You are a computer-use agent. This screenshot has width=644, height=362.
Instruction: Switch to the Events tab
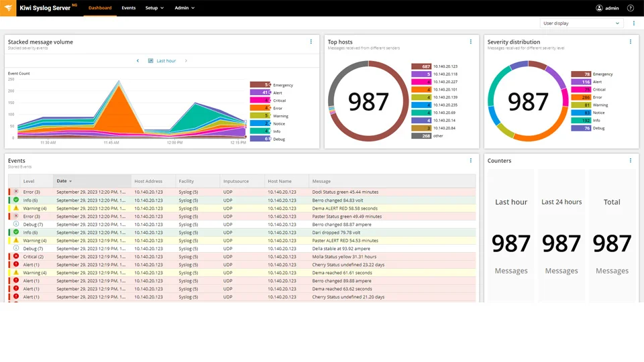(x=129, y=8)
